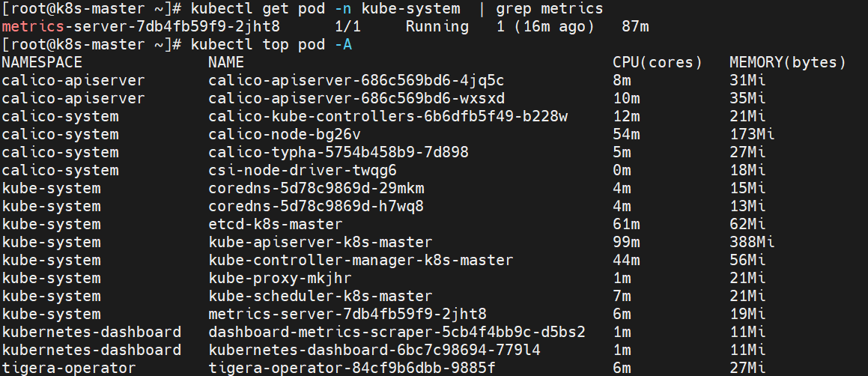Click kube-controller-manager-k8s-master pod name
This screenshot has height=376, width=868.
[361, 261]
